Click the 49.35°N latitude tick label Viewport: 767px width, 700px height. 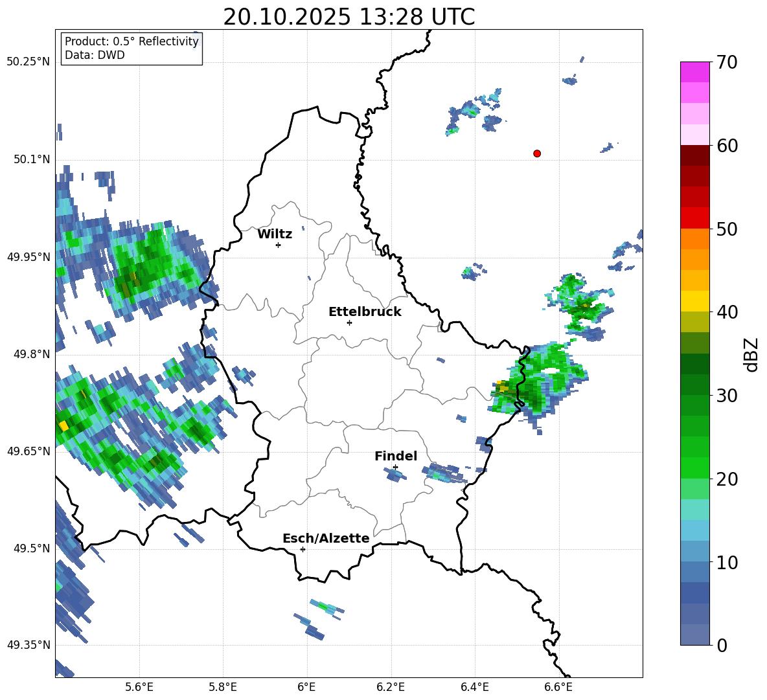[29, 645]
